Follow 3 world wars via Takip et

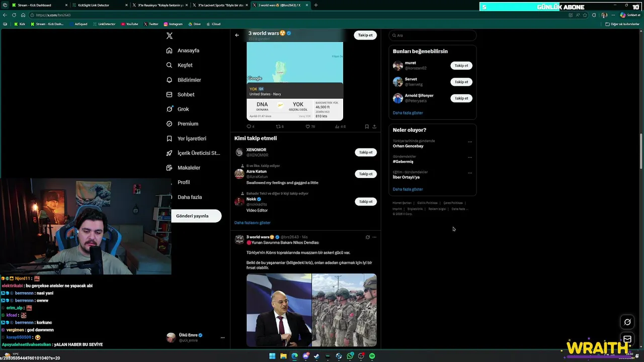[365, 35]
